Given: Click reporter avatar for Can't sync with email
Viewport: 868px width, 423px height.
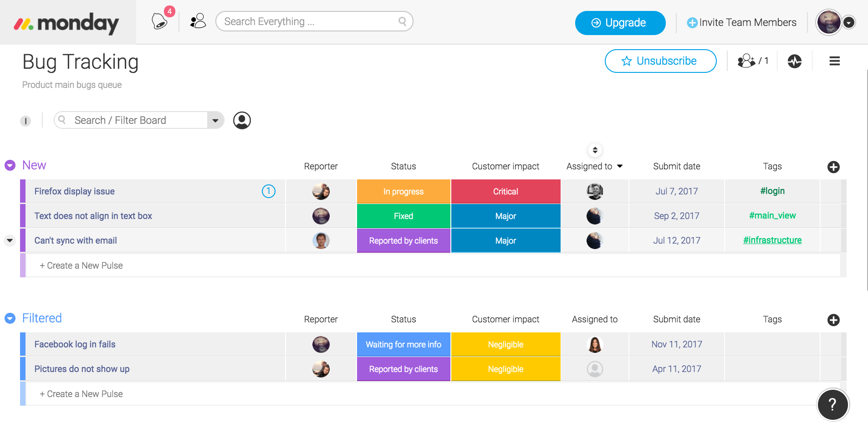Looking at the screenshot, I should tap(321, 240).
